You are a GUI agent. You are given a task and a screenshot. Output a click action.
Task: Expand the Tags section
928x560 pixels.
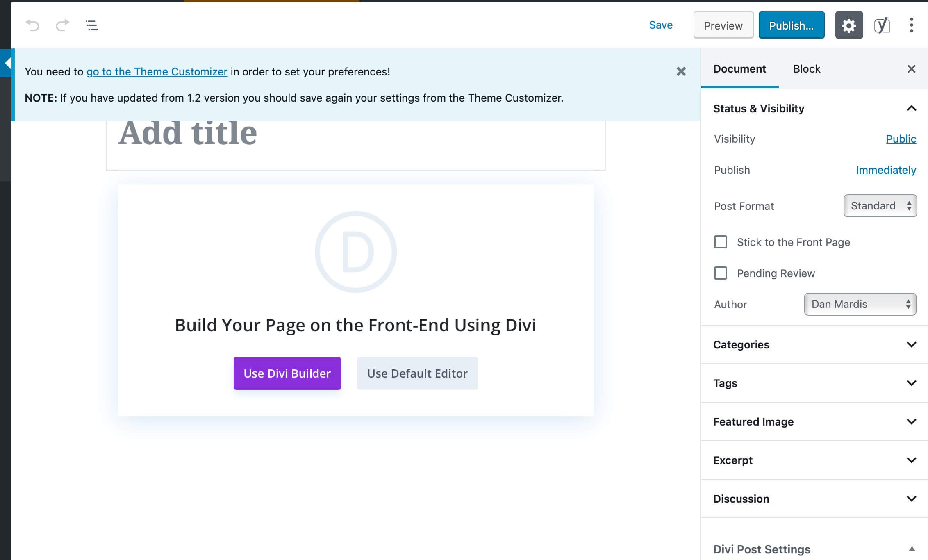tap(814, 383)
